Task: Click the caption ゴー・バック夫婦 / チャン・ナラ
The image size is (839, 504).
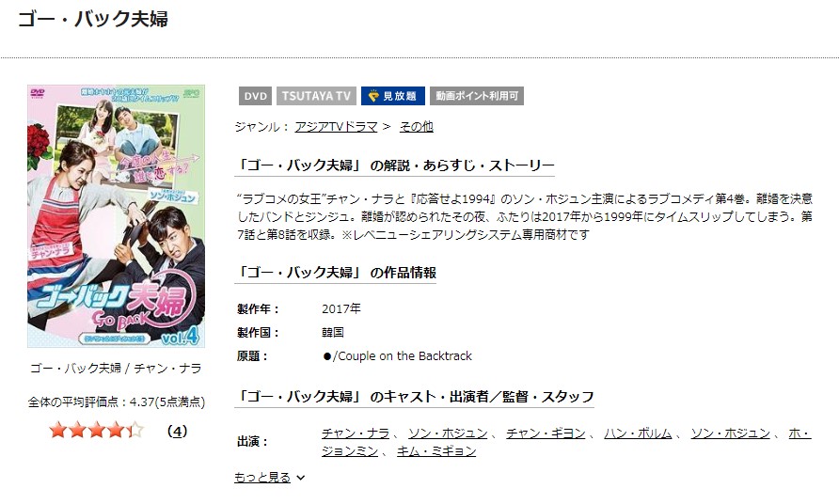Action: tap(116, 368)
